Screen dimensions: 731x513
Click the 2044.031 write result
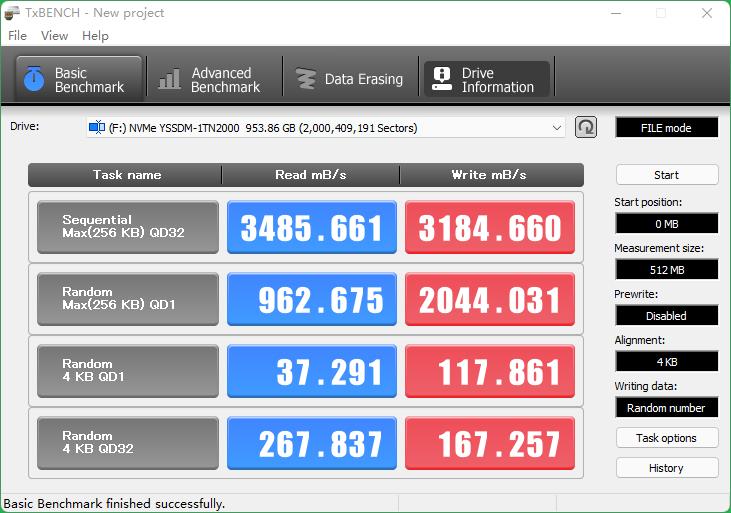(x=490, y=299)
